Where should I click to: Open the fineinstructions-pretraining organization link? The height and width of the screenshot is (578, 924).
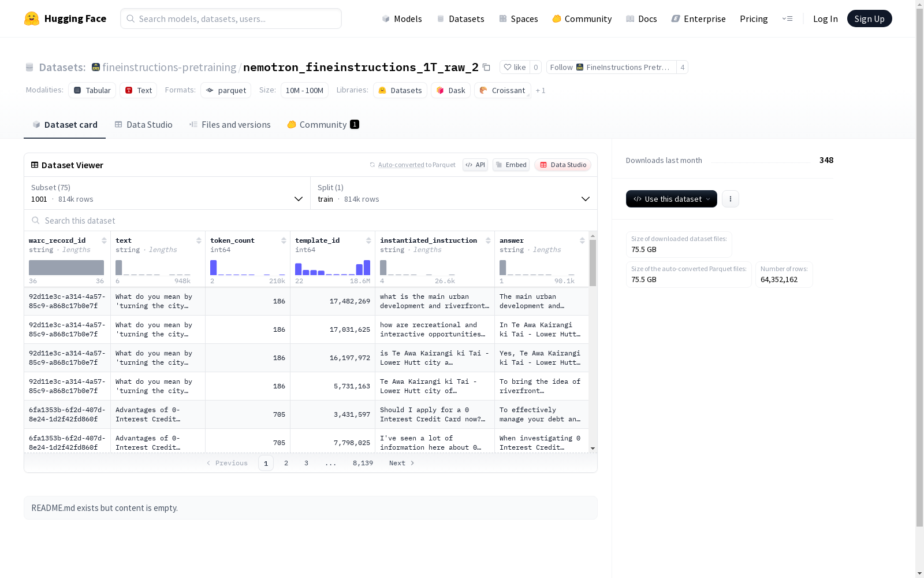tap(169, 68)
